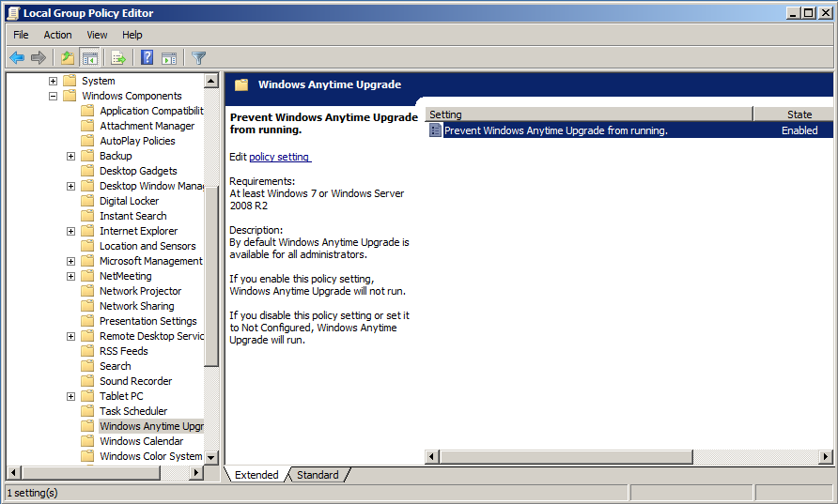Click folder icon next to Search

(87, 366)
